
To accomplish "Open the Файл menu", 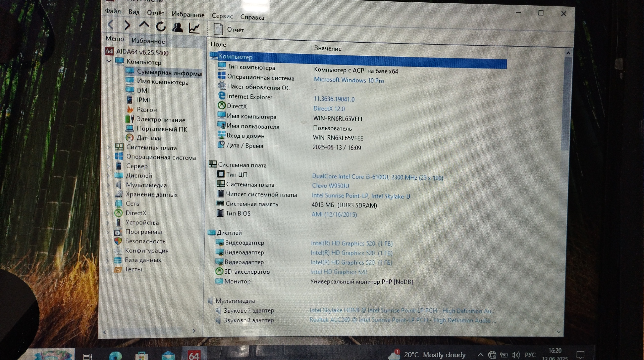I will [113, 11].
